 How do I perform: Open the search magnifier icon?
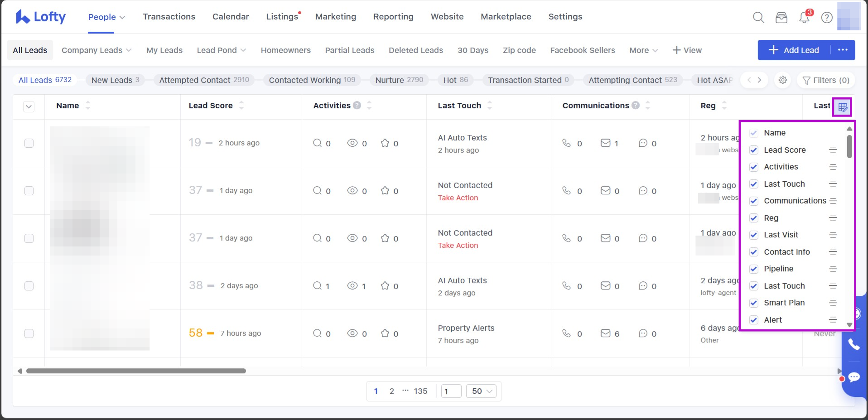(758, 18)
